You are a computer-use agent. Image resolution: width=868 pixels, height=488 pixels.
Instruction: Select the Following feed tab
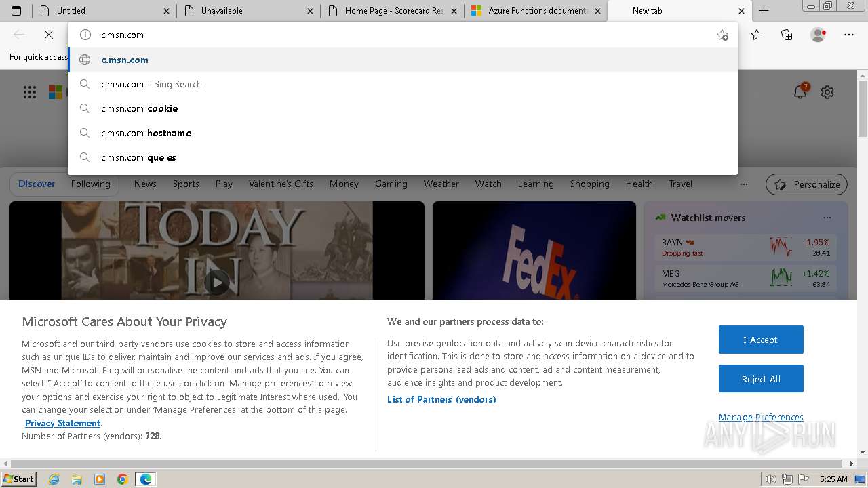click(x=90, y=184)
